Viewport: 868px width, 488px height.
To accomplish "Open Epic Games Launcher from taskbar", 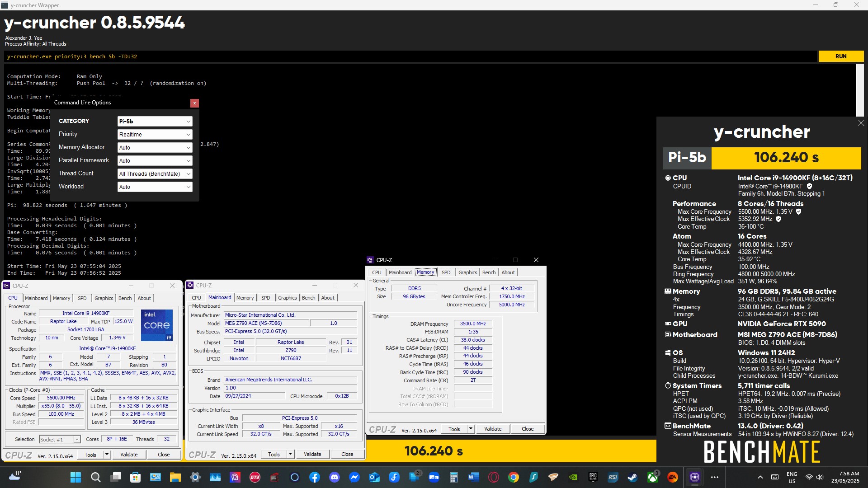I will pyautogui.click(x=593, y=477).
